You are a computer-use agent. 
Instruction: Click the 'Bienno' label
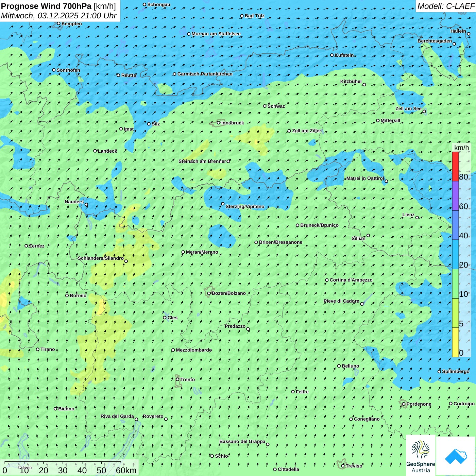pos(66,409)
